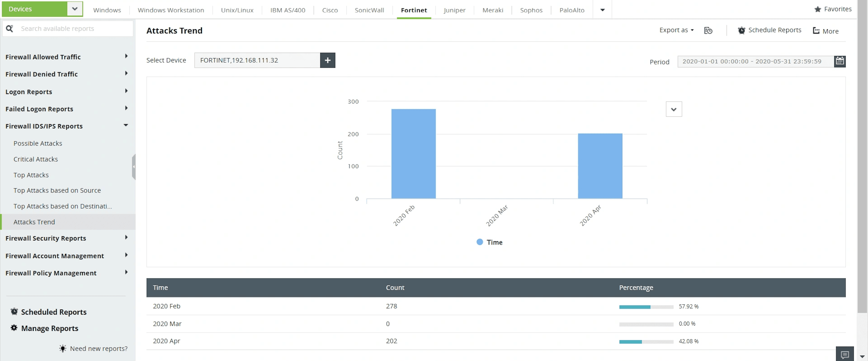Image resolution: width=868 pixels, height=361 pixels.
Task: Show more device tabs via overflow arrow
Action: tap(602, 10)
